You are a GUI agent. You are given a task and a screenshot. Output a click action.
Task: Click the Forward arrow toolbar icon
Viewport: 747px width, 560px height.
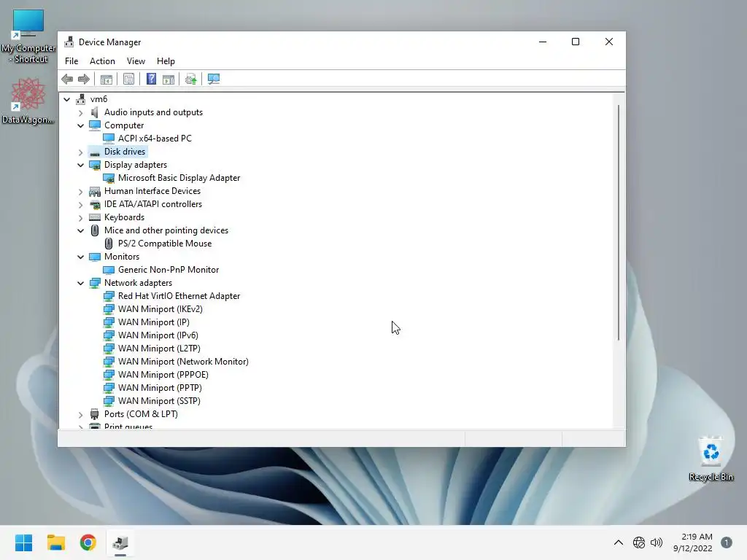84,79
